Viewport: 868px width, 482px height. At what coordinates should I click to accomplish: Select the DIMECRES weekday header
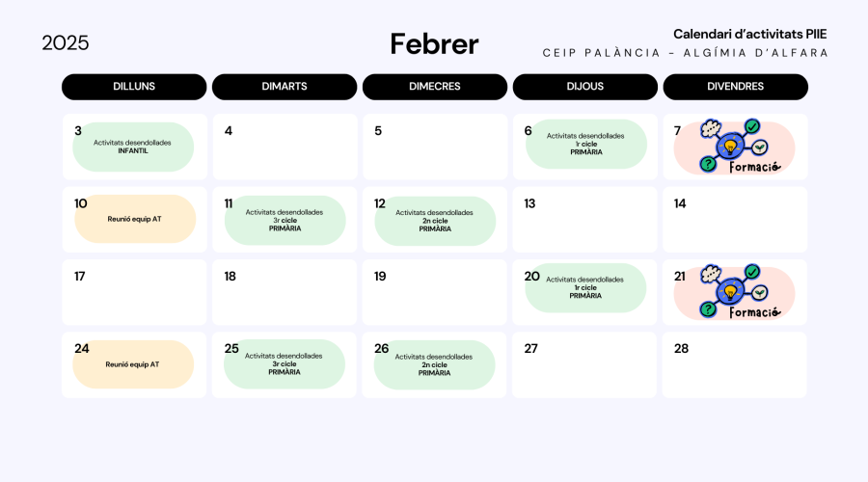click(x=435, y=87)
